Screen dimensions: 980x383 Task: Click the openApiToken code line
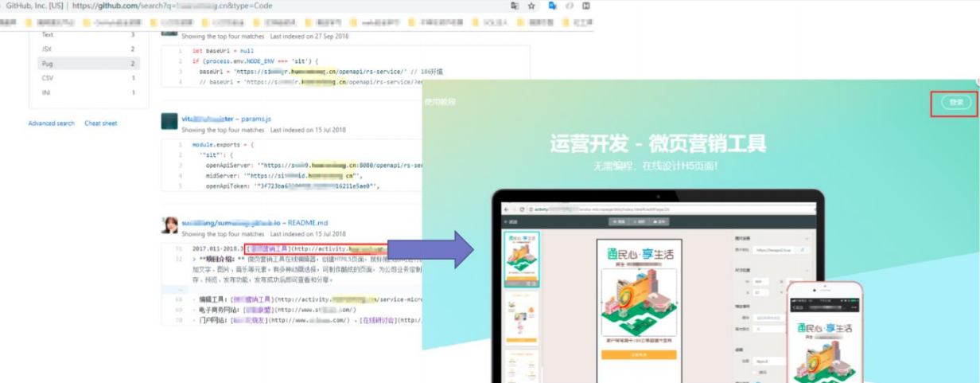[x=293, y=186]
